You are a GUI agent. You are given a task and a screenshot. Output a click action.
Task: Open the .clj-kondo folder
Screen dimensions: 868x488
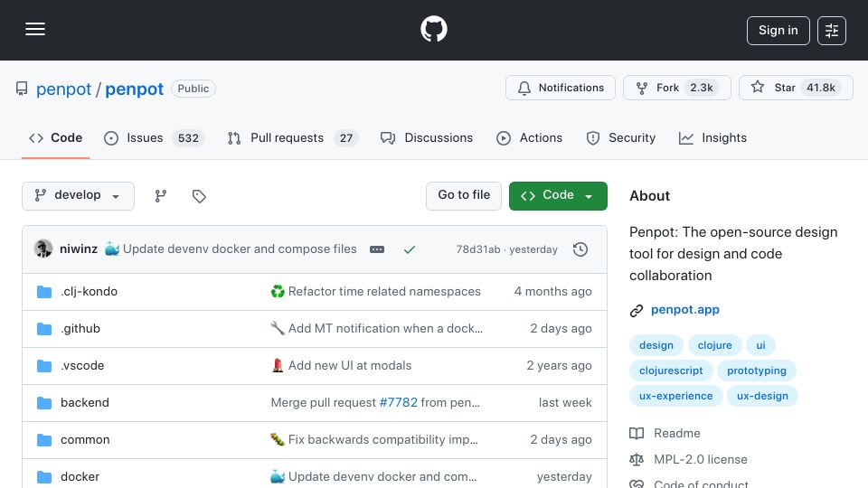pos(90,292)
